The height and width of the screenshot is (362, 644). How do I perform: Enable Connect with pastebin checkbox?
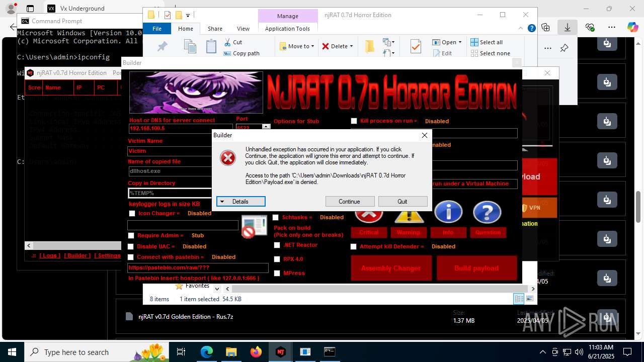coord(131,257)
